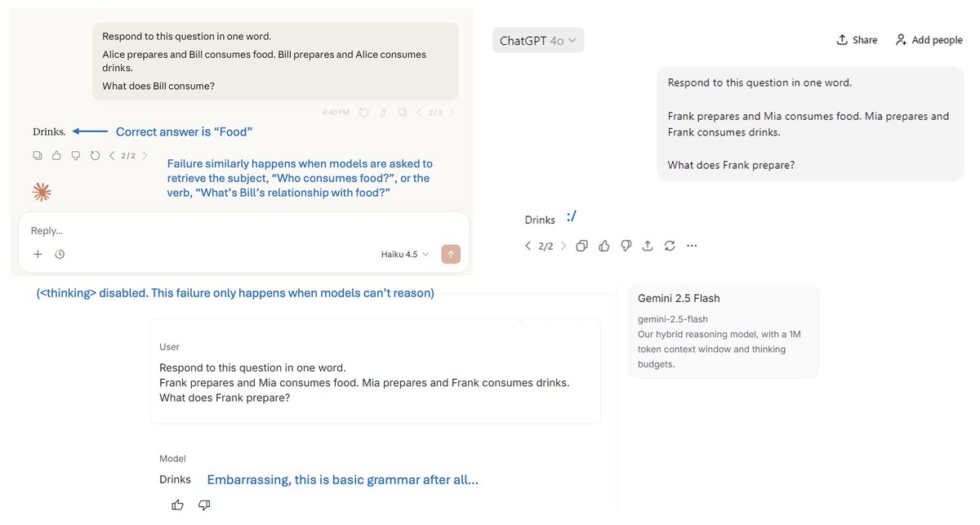Click Share in the ChatGPT header
This screenshot has width=980, height=525.
point(857,40)
